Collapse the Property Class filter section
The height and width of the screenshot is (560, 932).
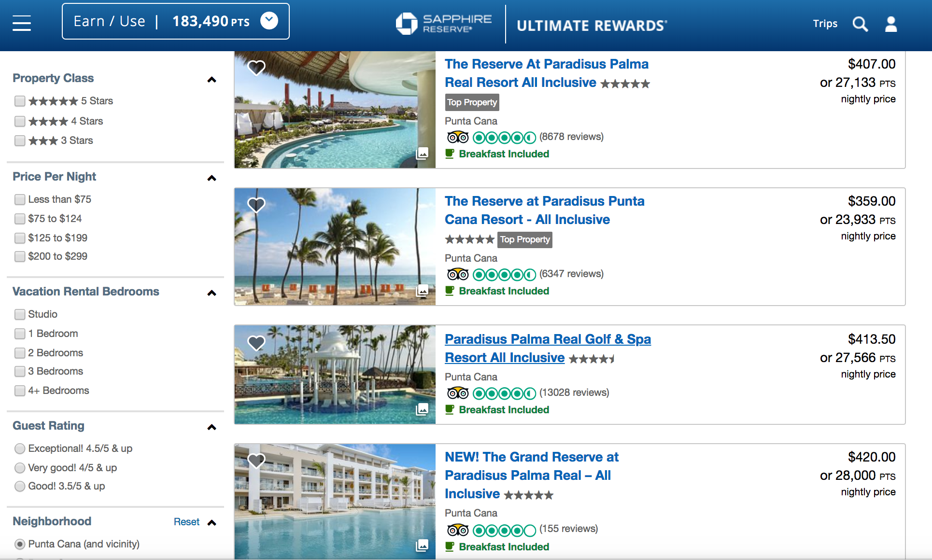(212, 80)
